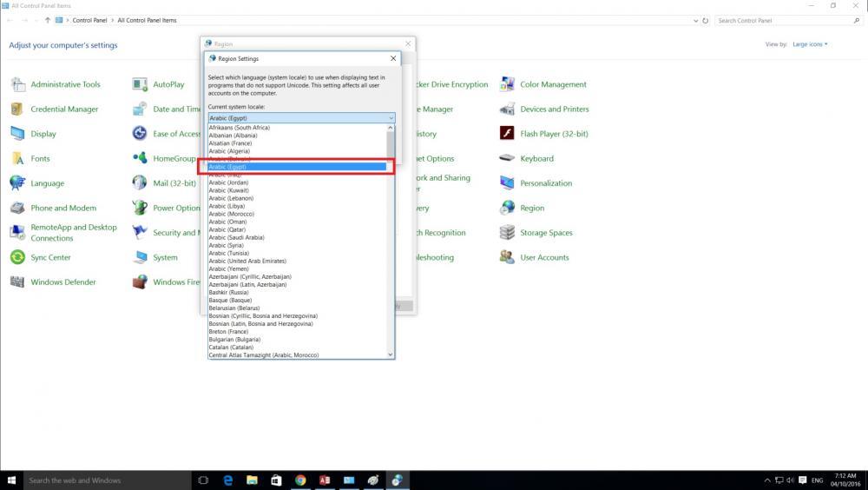
Task: Open the Display settings icon
Action: click(x=17, y=134)
